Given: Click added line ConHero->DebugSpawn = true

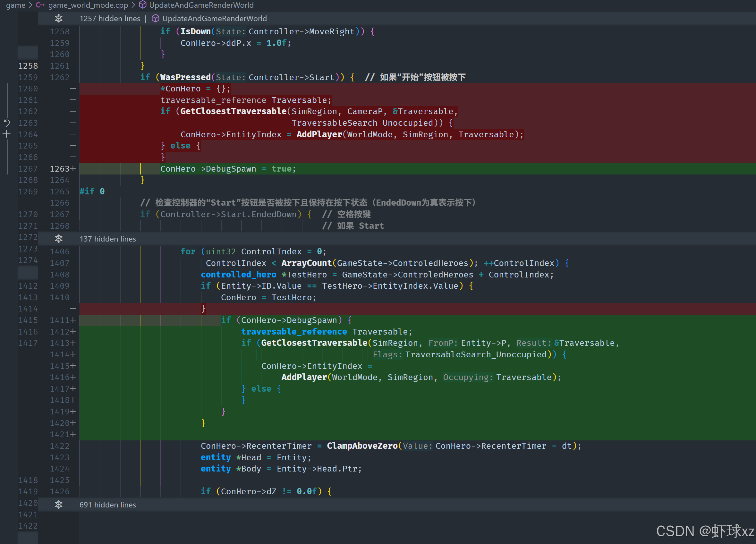Looking at the screenshot, I should click(228, 169).
